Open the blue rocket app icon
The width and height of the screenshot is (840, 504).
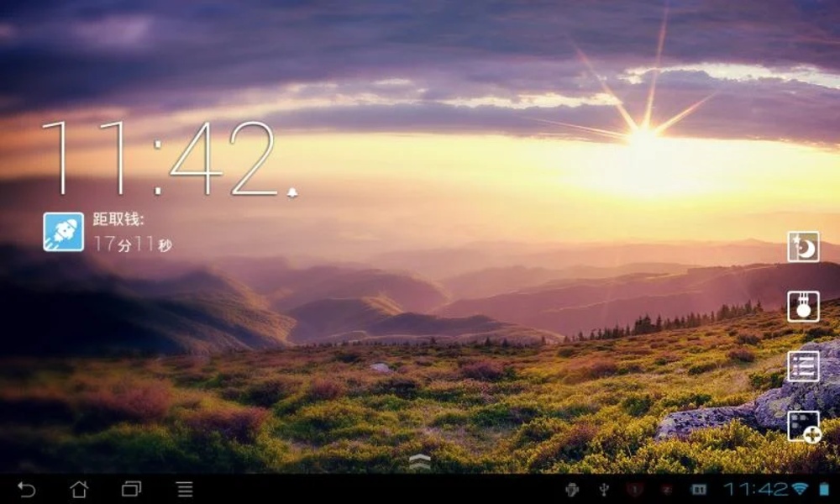tap(63, 231)
